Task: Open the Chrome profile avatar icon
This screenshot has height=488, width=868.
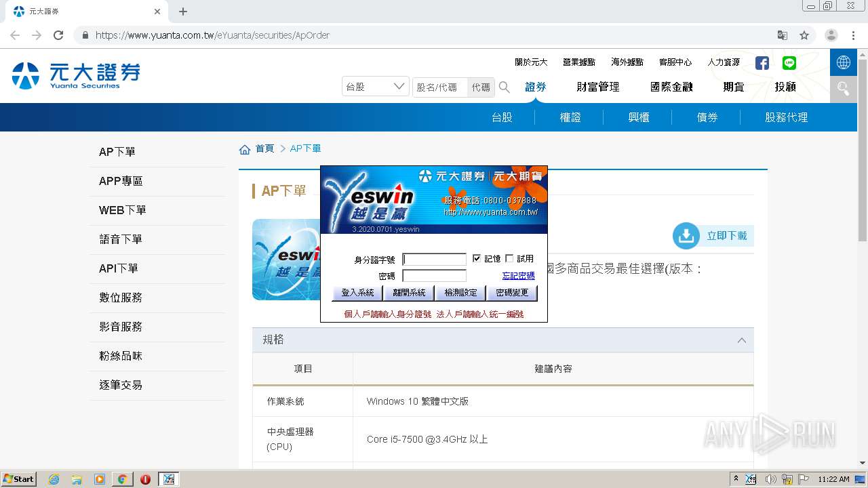Action: [x=831, y=35]
